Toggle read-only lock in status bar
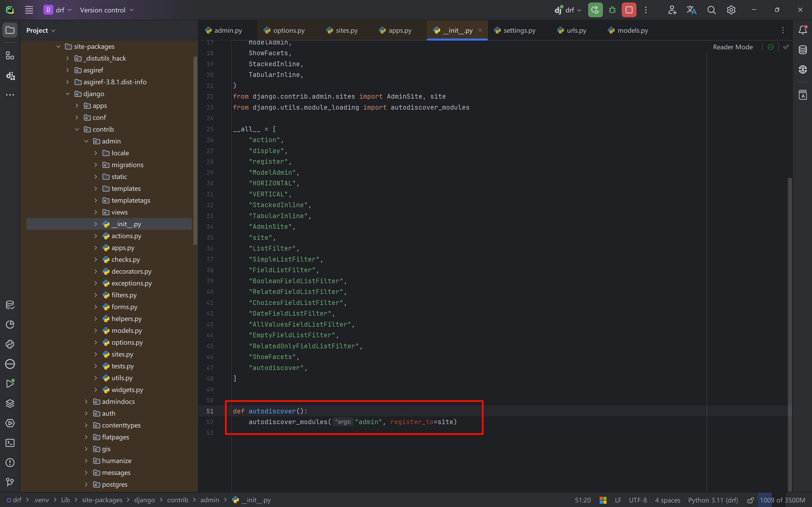The width and height of the screenshot is (812, 507). click(751, 500)
